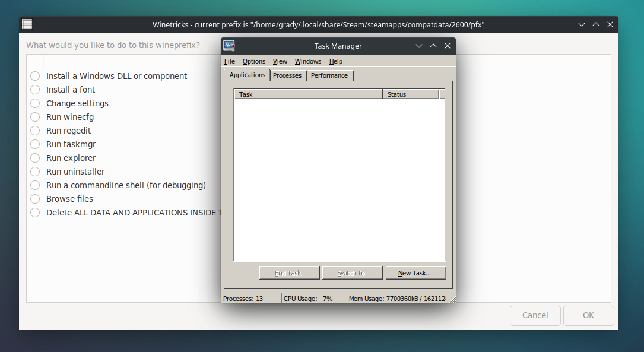The image size is (644, 352).
Task: Maximize the Winetricks window
Action: coord(596,25)
